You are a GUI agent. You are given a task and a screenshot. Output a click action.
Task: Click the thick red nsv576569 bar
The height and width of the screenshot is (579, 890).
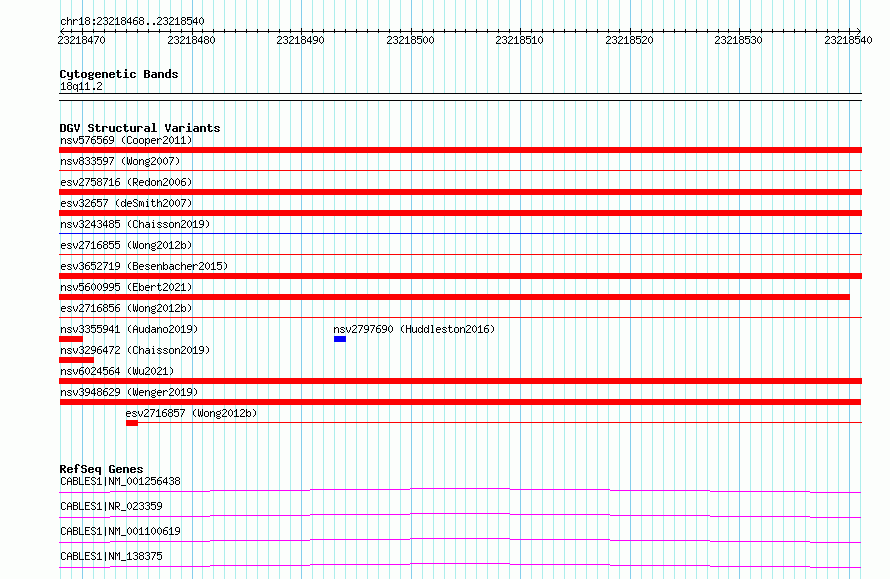click(460, 150)
